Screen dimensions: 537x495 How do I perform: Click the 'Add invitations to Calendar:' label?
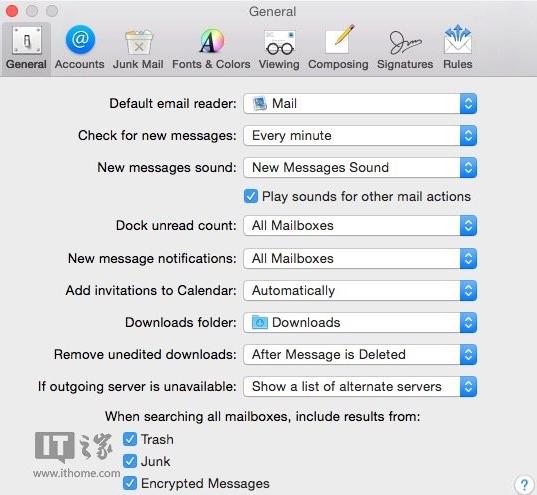coord(151,290)
